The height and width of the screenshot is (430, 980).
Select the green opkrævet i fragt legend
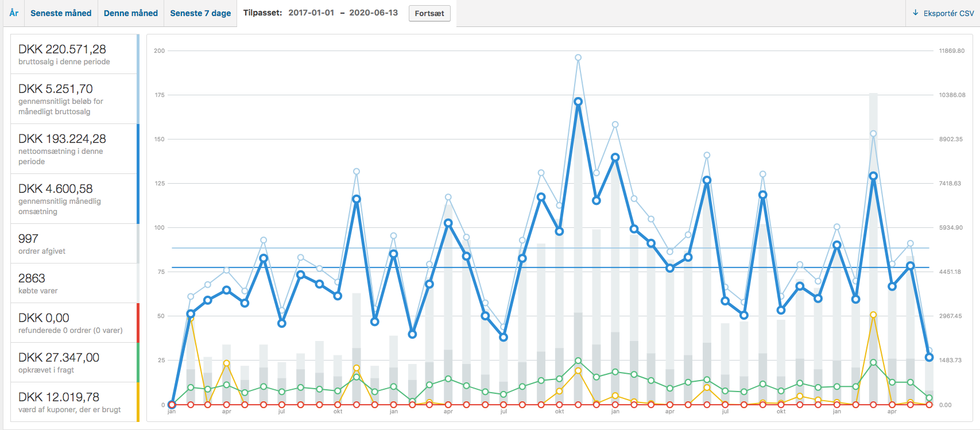pos(74,362)
